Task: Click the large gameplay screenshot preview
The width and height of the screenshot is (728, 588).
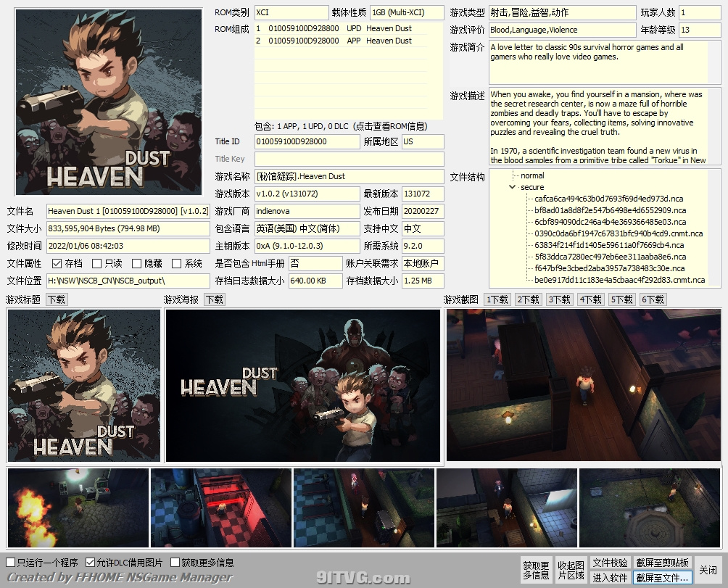Action: pos(583,386)
